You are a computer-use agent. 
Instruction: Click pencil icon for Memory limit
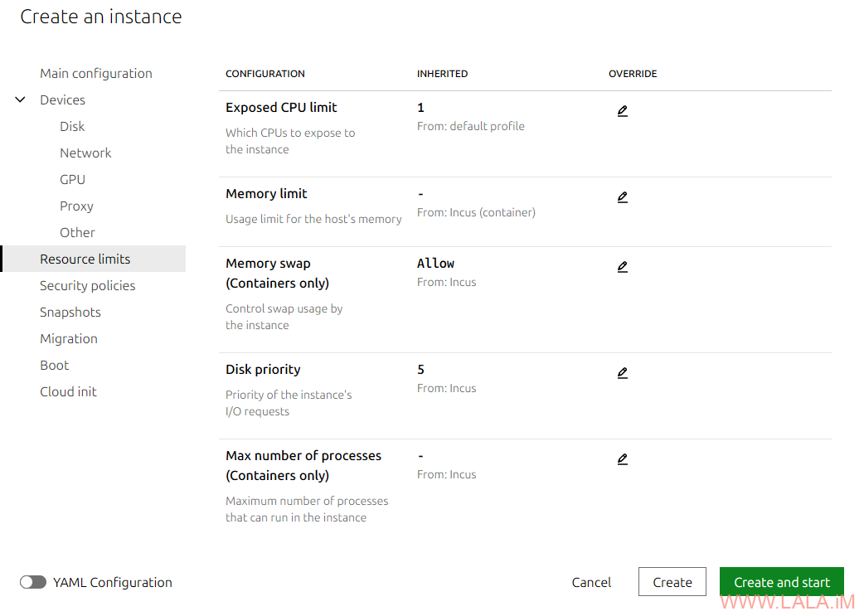point(622,197)
